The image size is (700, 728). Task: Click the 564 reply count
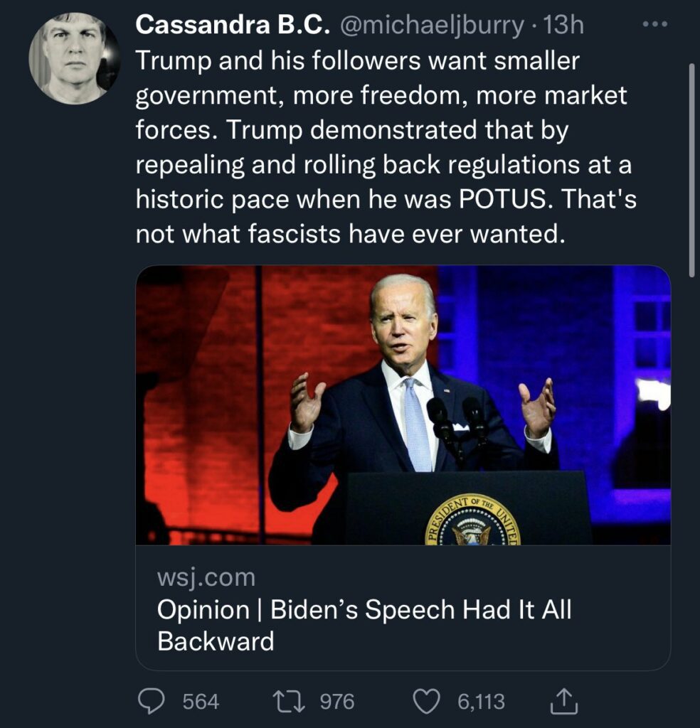pos(201,702)
